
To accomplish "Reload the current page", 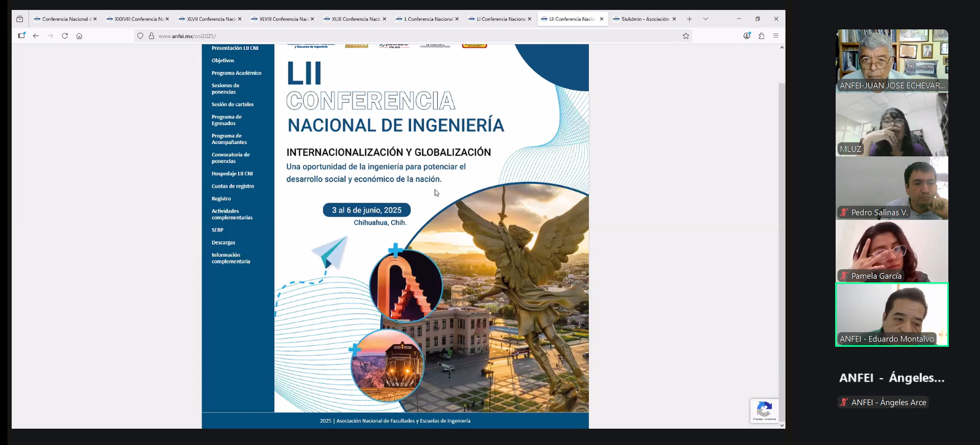I will 65,36.
